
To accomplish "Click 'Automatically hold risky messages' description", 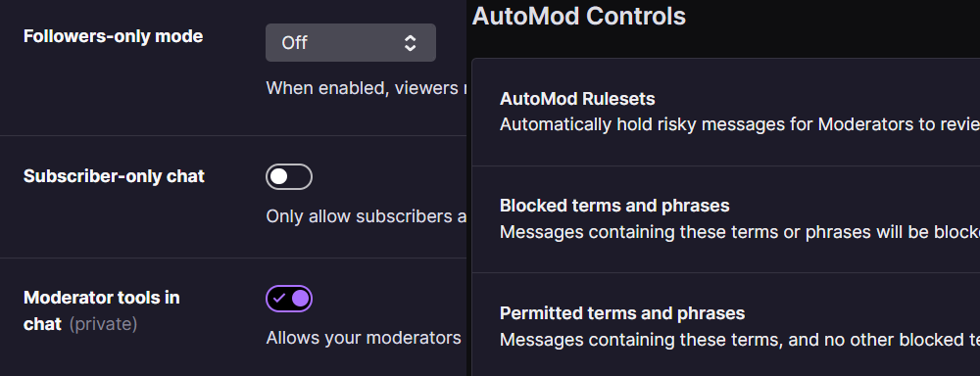I will click(x=739, y=124).
